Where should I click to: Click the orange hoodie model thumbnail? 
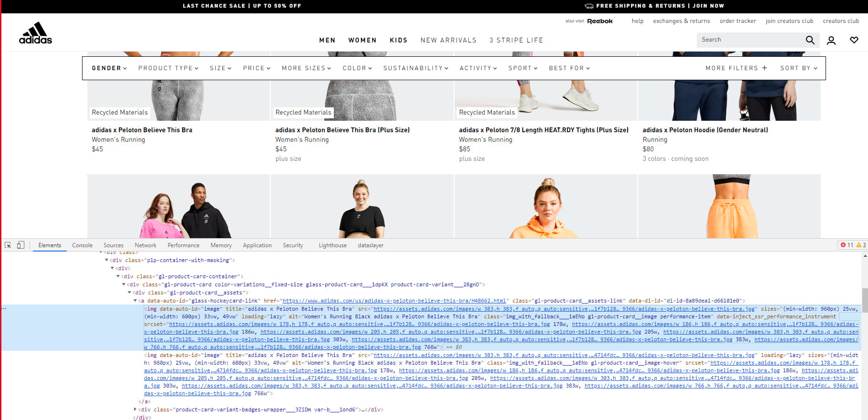pyautogui.click(x=546, y=206)
